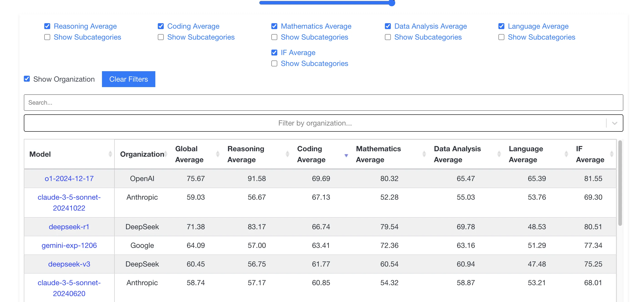Viewport: 644px width, 302px height.
Task: Click the Clear Filters button
Action: (x=129, y=79)
